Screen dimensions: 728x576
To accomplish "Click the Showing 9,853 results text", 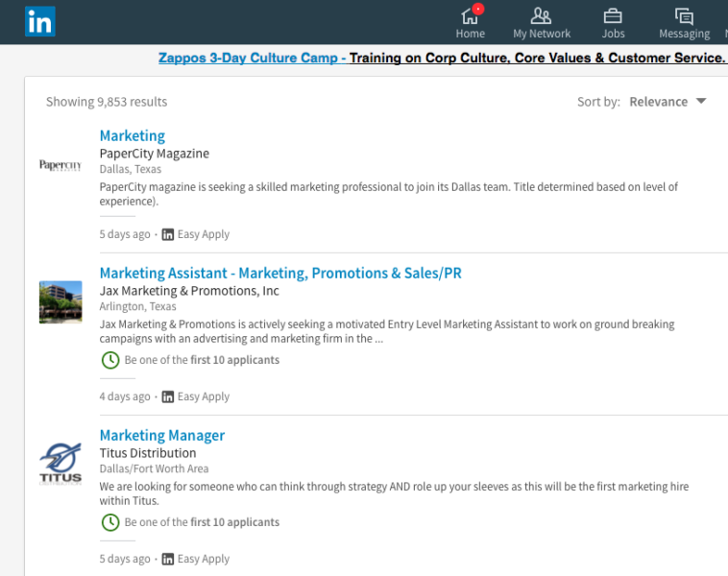I will tap(107, 102).
